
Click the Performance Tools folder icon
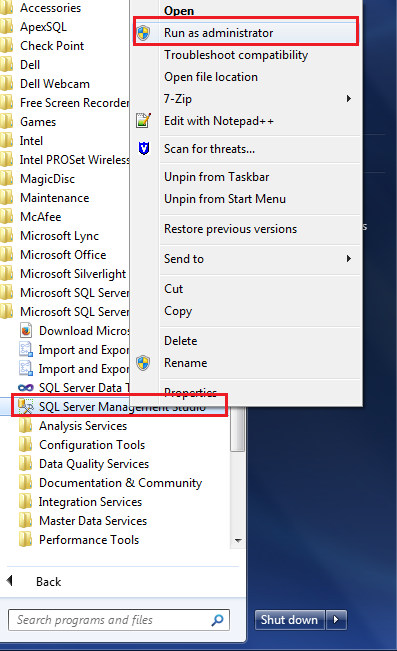(26, 540)
